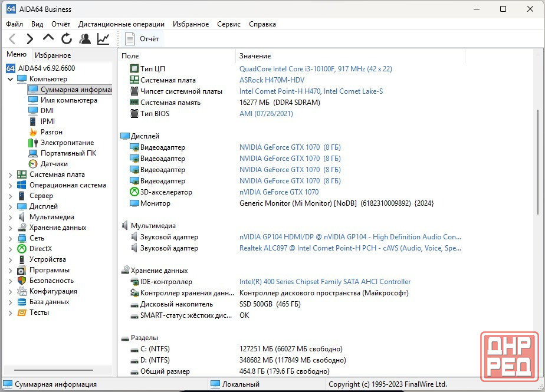This screenshot has height=392, width=545.
Task: Expand the Системная плата tree node
Action: tap(11, 175)
